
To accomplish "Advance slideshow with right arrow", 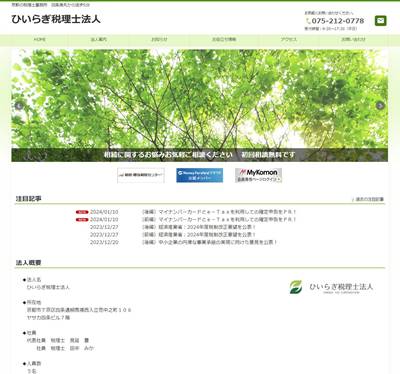I will [380, 106].
